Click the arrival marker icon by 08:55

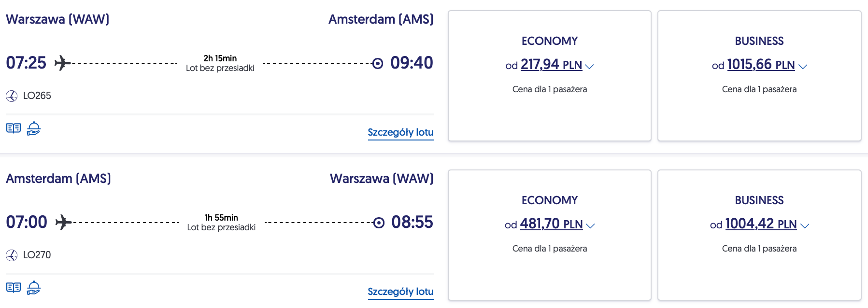(379, 223)
